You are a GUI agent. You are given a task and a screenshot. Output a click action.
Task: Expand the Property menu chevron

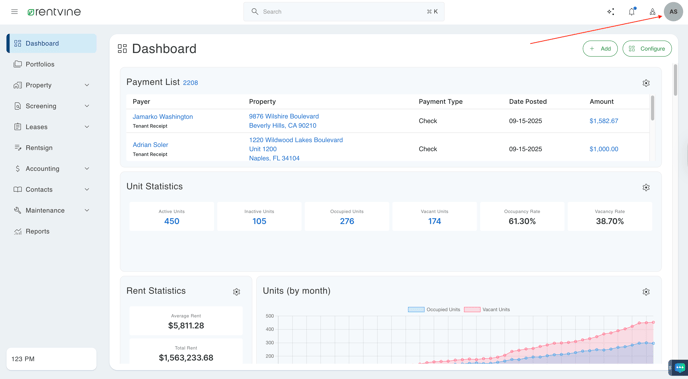point(87,85)
